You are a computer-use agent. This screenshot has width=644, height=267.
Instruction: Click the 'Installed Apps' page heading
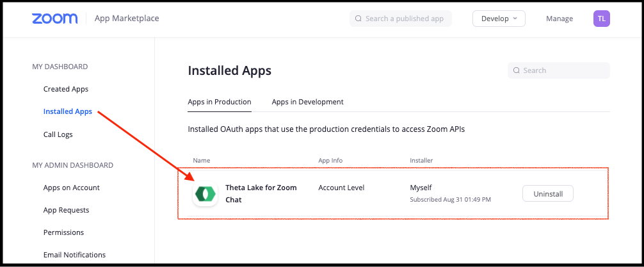tap(230, 70)
